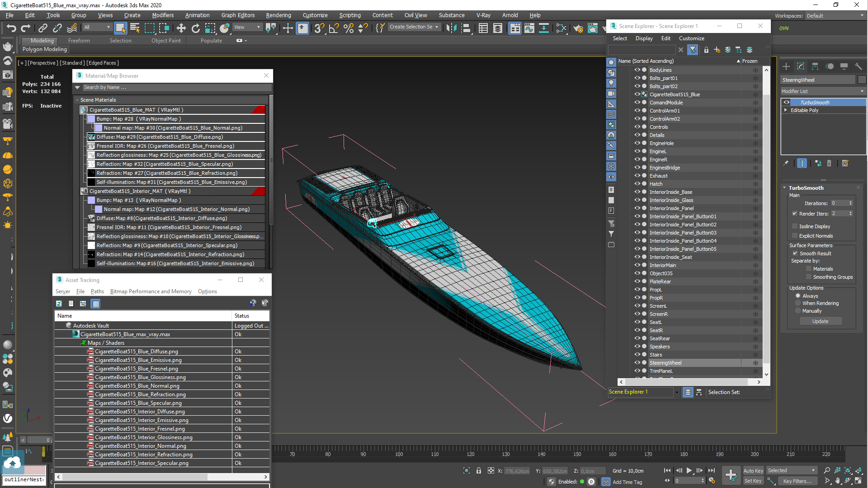868x488 pixels.
Task: Select the When Rendering radio option
Action: 798,303
